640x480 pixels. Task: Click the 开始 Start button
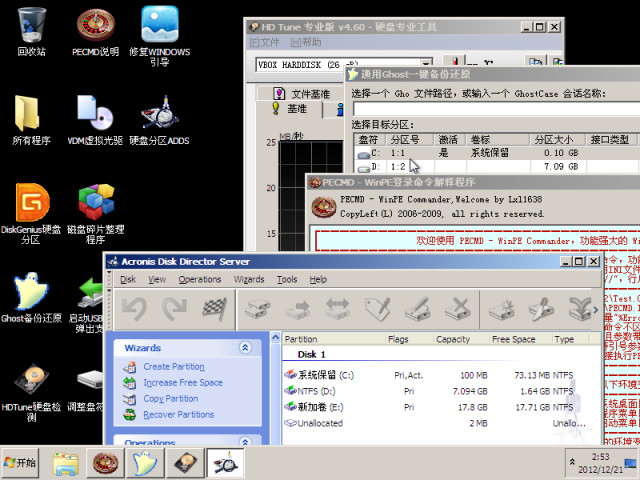click(x=20, y=462)
